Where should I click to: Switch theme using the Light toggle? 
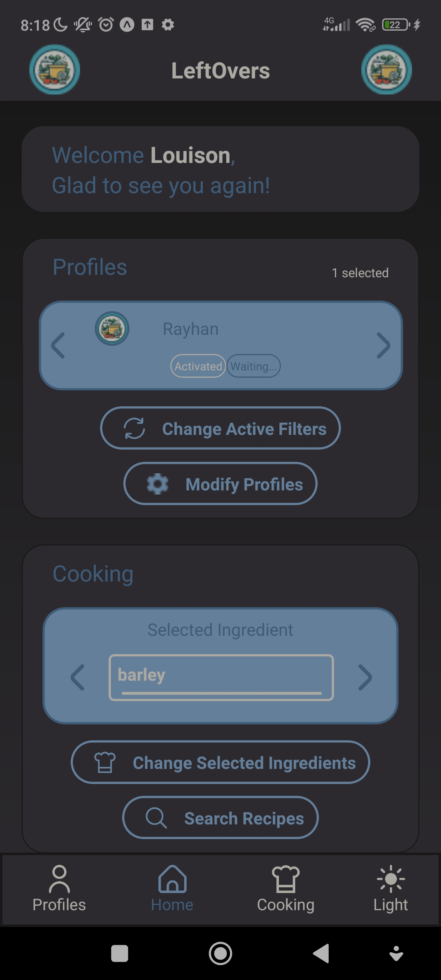point(391,889)
